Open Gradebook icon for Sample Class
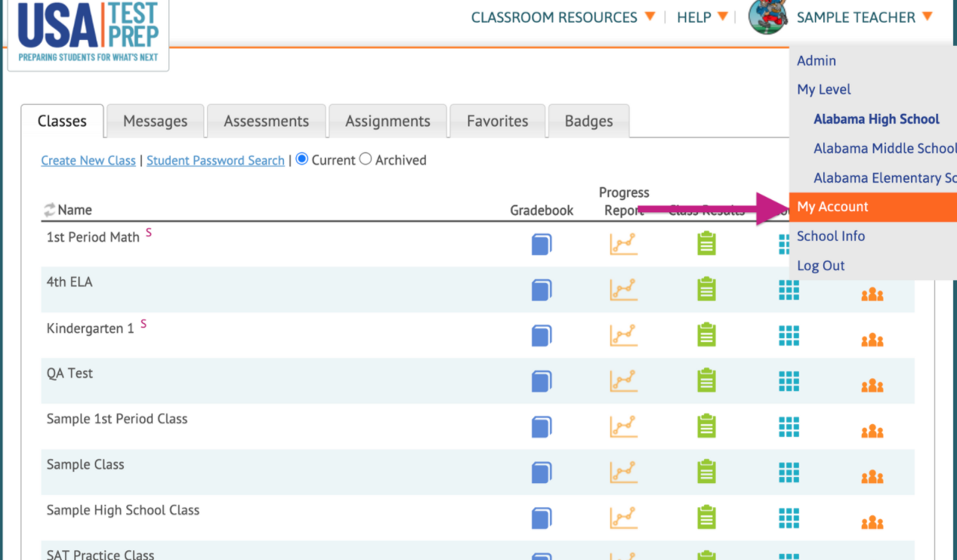Screen dimensions: 957x560 point(542,472)
